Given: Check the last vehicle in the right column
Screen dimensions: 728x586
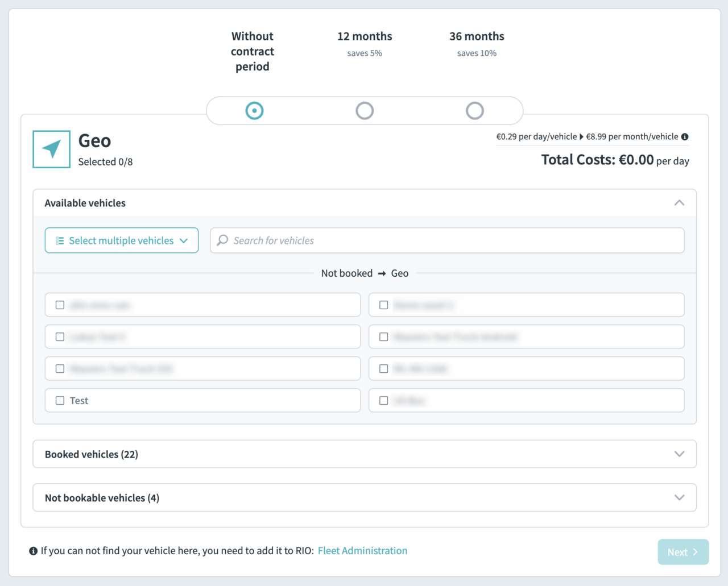Looking at the screenshot, I should click(383, 400).
